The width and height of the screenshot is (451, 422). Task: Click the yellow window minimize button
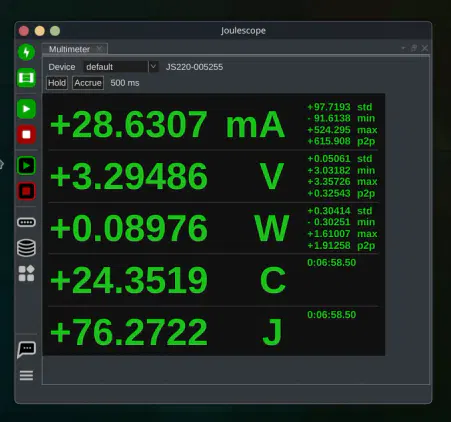pyautogui.click(x=39, y=31)
